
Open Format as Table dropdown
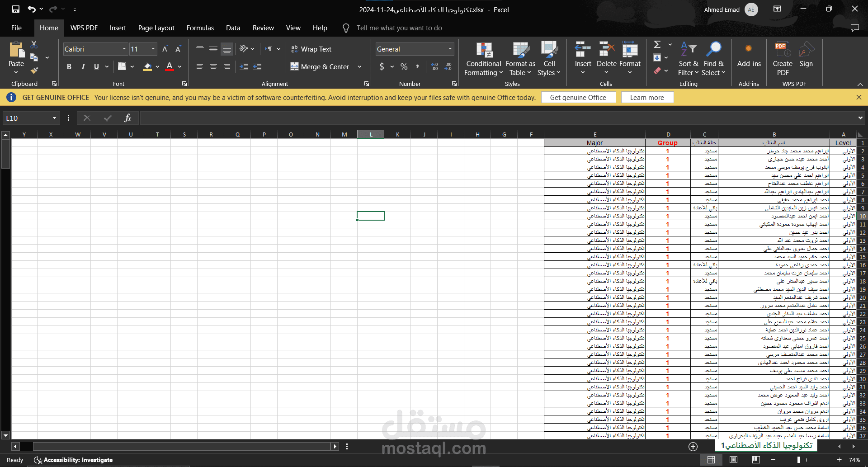click(520, 59)
